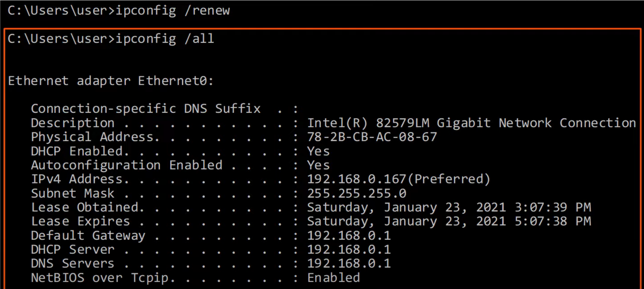Click the ipconfig /all command text
Screen dimensions: 644x289
pos(111,39)
